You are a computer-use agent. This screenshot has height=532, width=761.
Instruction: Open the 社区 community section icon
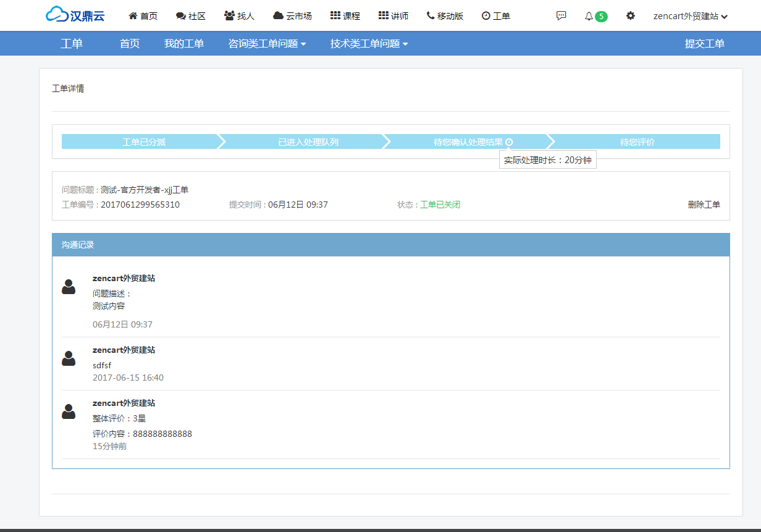point(179,15)
